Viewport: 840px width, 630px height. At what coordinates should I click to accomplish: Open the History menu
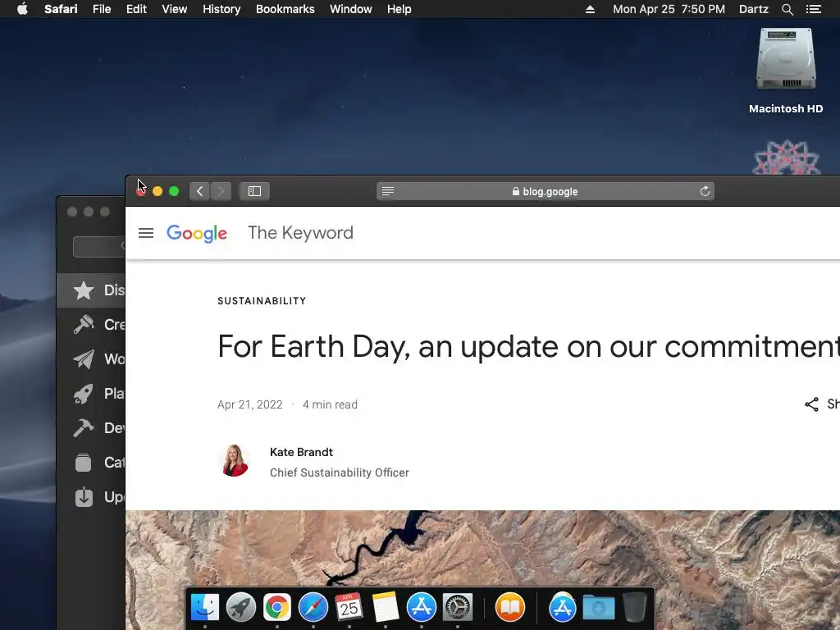(x=221, y=9)
